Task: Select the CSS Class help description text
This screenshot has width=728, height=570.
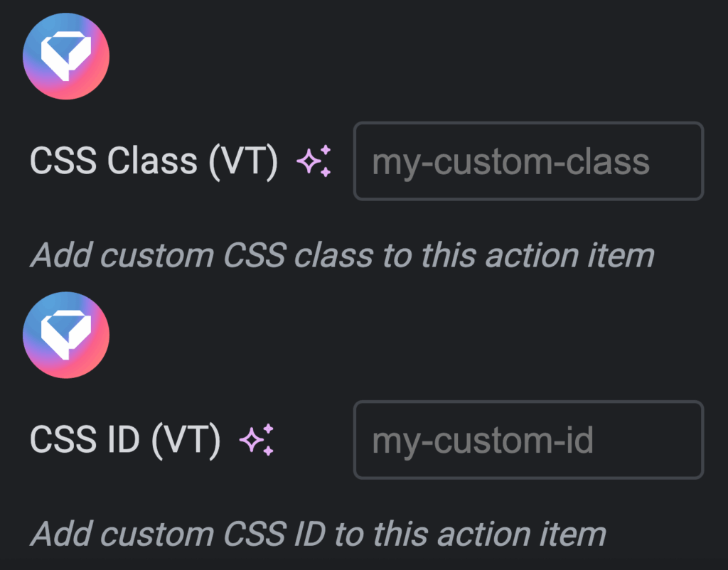Action: tap(342, 255)
